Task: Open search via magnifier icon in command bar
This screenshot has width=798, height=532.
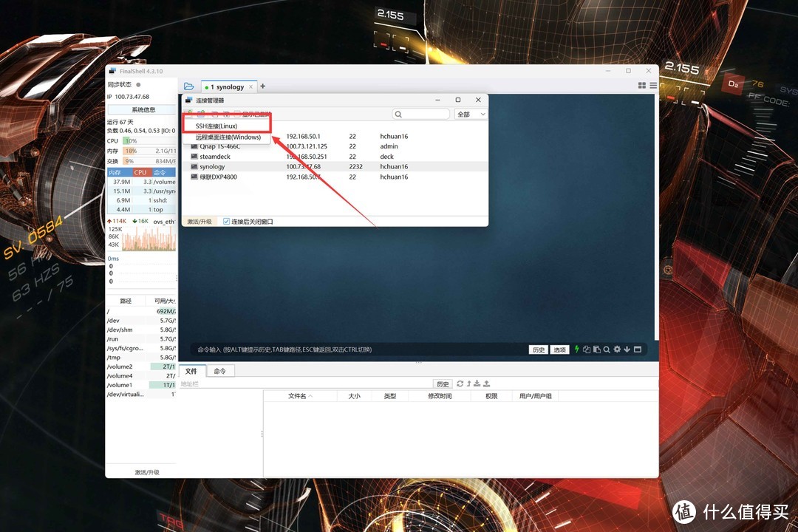Action: coord(607,349)
